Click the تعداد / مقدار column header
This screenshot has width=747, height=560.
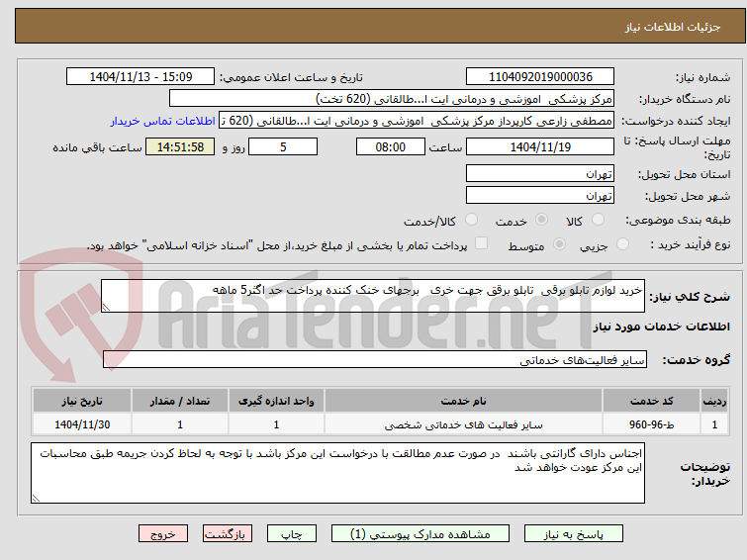(180, 401)
